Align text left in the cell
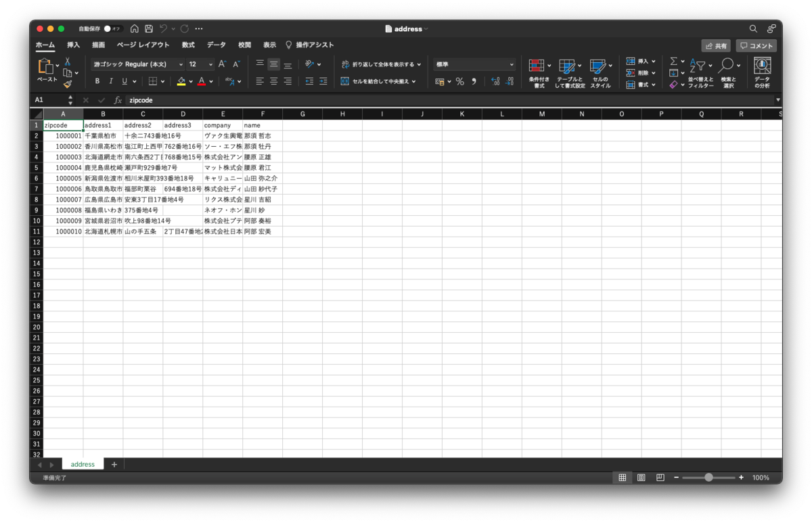Screen dimensions: 812x523 [x=260, y=81]
